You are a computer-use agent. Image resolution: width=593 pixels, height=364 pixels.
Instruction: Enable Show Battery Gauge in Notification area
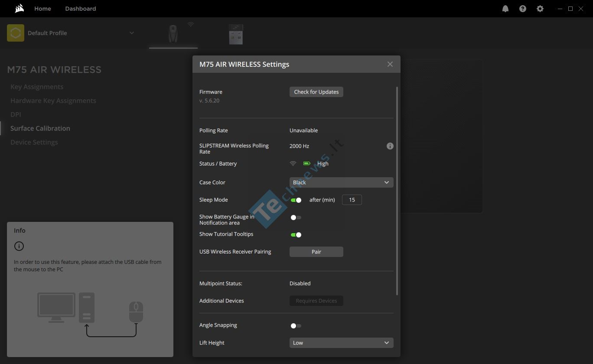[x=296, y=218]
